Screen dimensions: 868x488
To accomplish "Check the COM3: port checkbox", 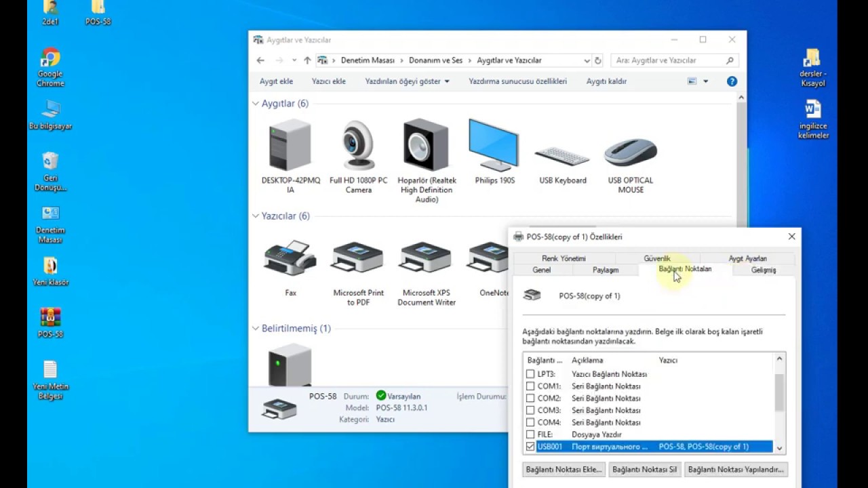I will pyautogui.click(x=530, y=410).
